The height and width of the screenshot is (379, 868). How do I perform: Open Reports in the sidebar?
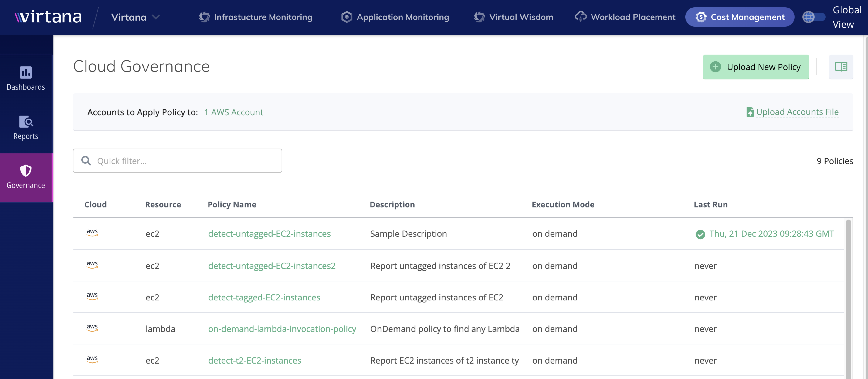pos(26,128)
